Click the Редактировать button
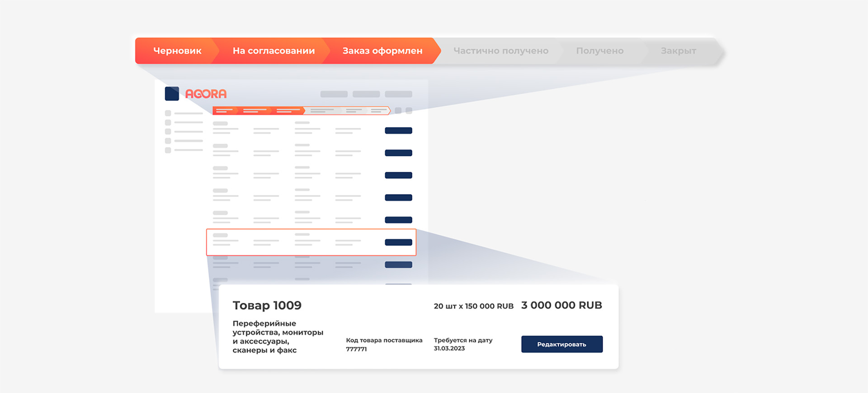This screenshot has width=868, height=393. [562, 344]
